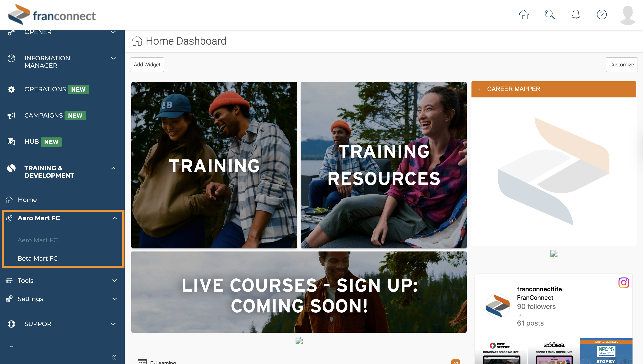The width and height of the screenshot is (643, 364).
Task: Collapse the sidebar with double-chevron icon
Action: 114,357
